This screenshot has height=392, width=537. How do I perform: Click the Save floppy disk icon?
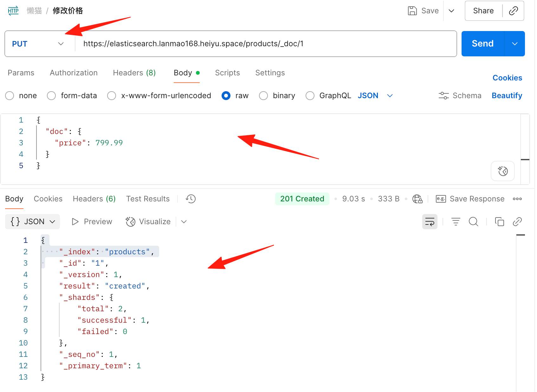pos(412,11)
